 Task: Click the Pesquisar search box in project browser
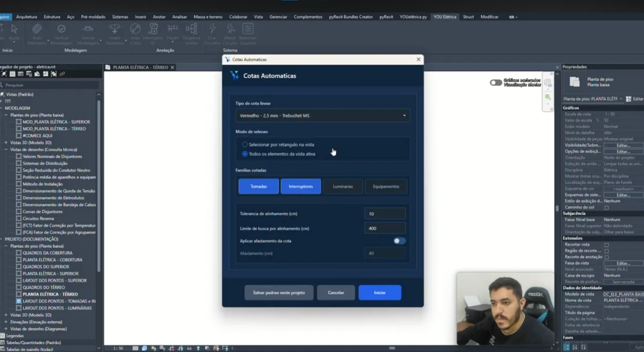point(49,85)
